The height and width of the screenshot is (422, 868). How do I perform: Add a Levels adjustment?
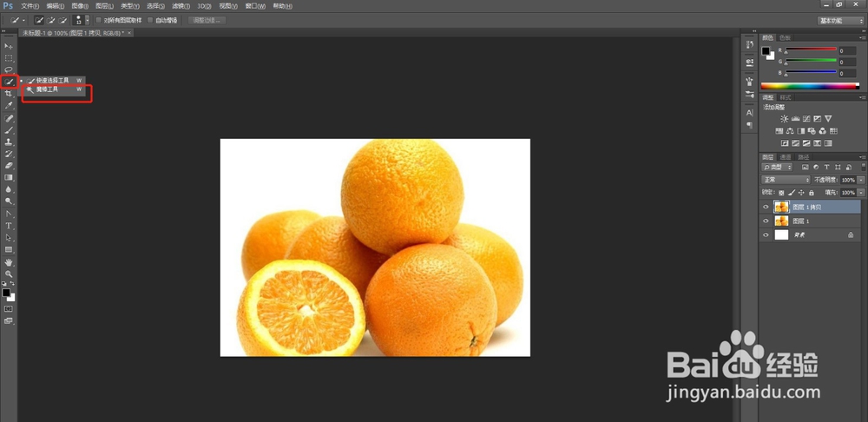[x=795, y=118]
